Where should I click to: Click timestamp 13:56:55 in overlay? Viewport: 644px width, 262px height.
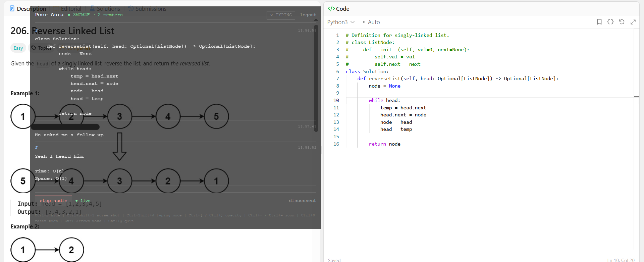point(307,31)
